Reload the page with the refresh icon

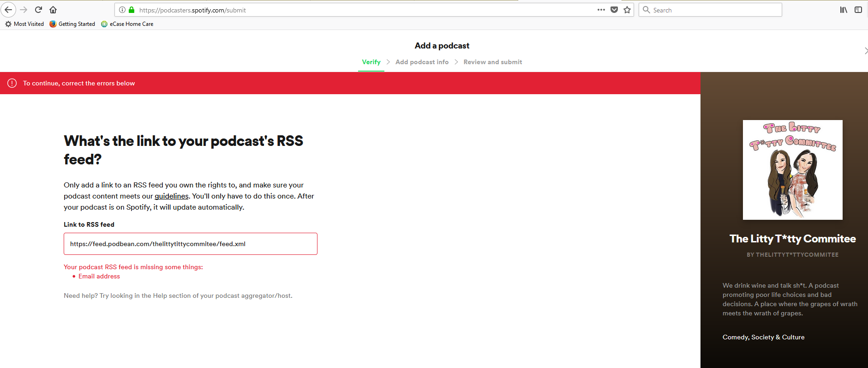point(39,10)
